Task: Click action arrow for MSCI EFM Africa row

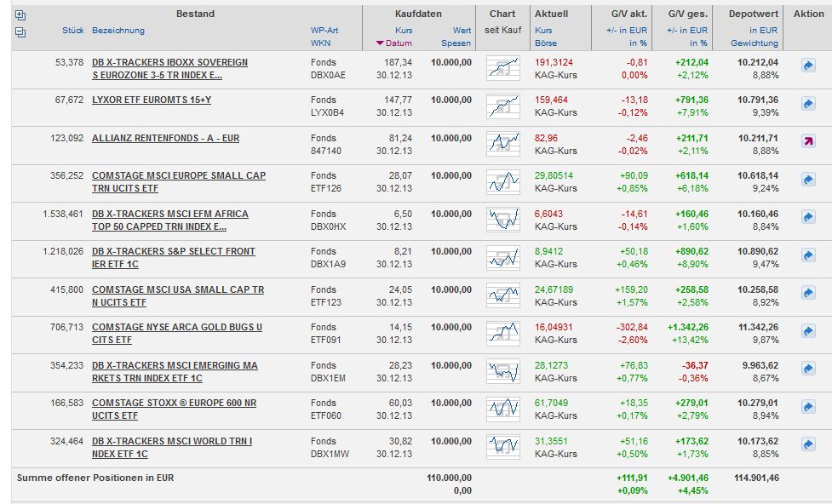Action: tap(808, 218)
